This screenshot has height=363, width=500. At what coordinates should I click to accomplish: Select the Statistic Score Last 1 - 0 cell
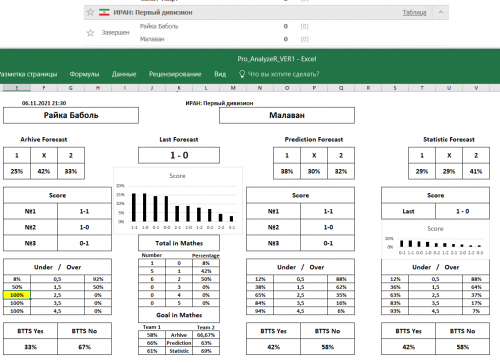pos(462,211)
